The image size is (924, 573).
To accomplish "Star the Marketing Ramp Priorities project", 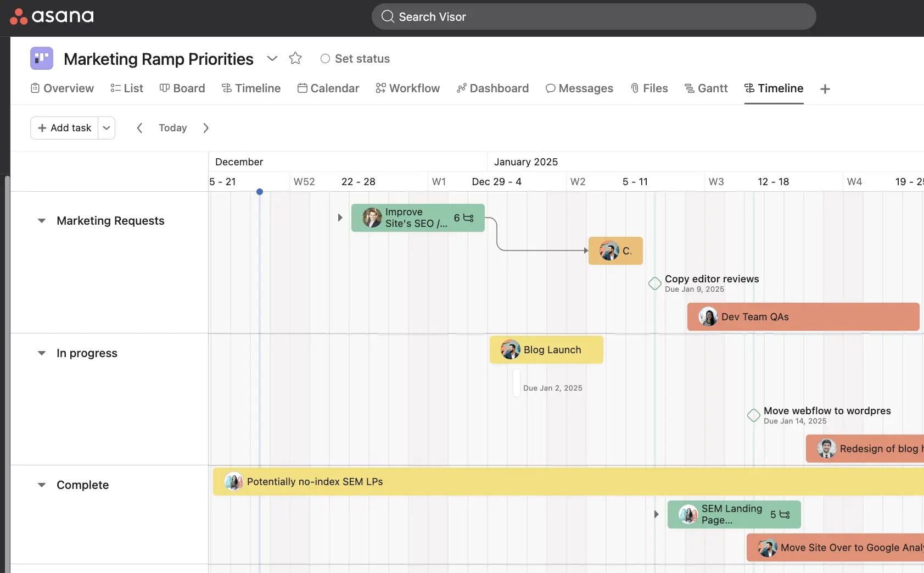I will 295,58.
